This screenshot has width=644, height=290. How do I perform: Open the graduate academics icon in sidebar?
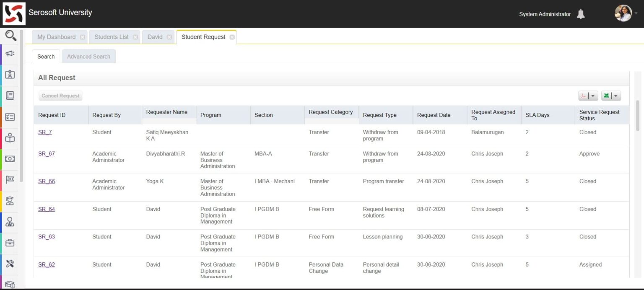(10, 200)
